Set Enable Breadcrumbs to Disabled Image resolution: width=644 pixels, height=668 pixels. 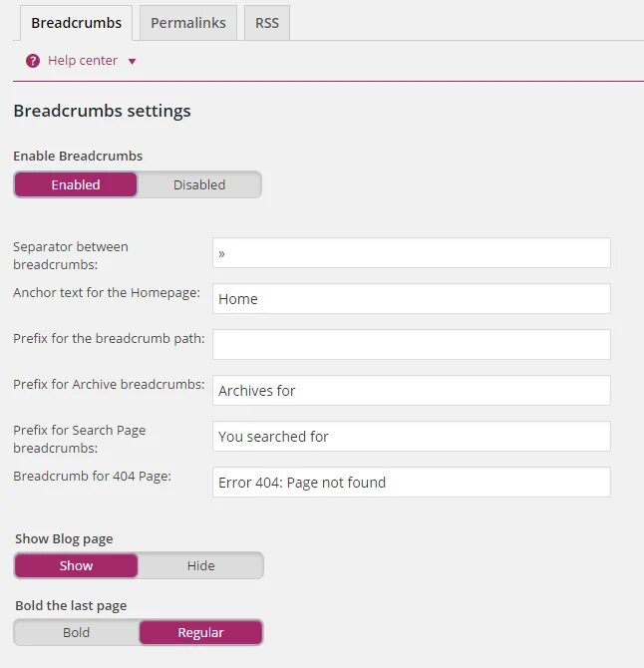(x=199, y=184)
